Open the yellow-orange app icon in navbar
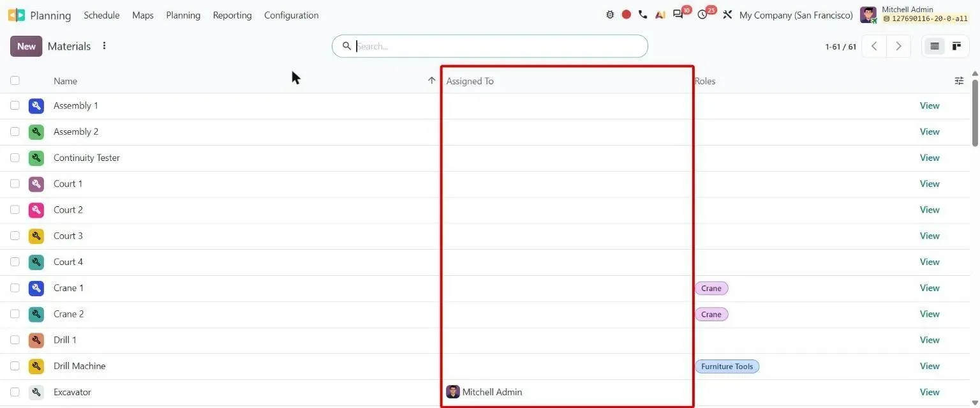 [x=660, y=15]
